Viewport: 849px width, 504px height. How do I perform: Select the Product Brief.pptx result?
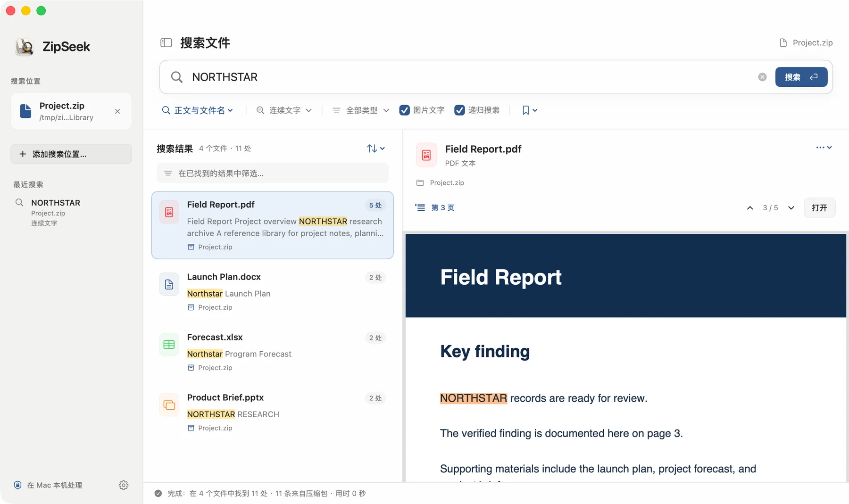click(x=273, y=412)
